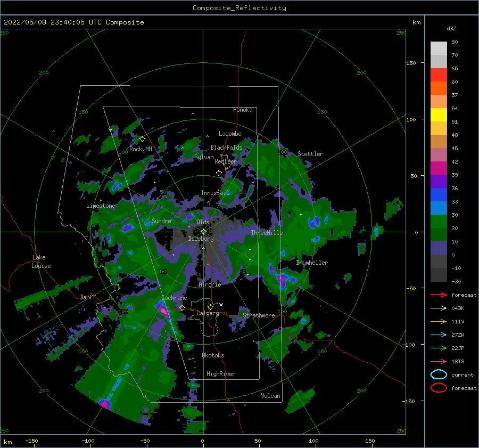Click the yellow diamond marker near RockyMH
The height and width of the screenshot is (448, 479).
click(x=142, y=139)
